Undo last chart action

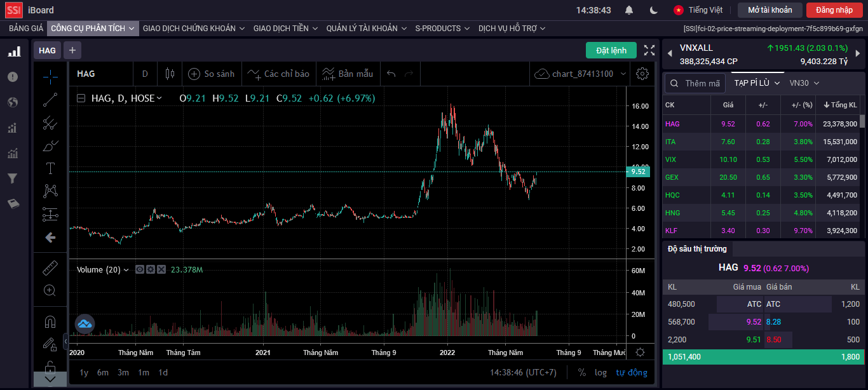[391, 74]
